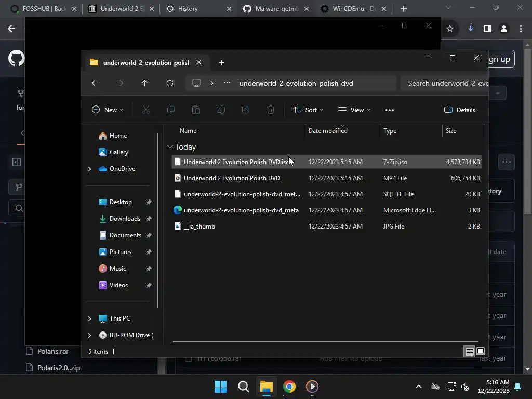This screenshot has width=532, height=399.
Task: Select the Microsoft Edge underworld-2-evolution-polish-dvd_meta file
Action: pyautogui.click(x=327, y=210)
